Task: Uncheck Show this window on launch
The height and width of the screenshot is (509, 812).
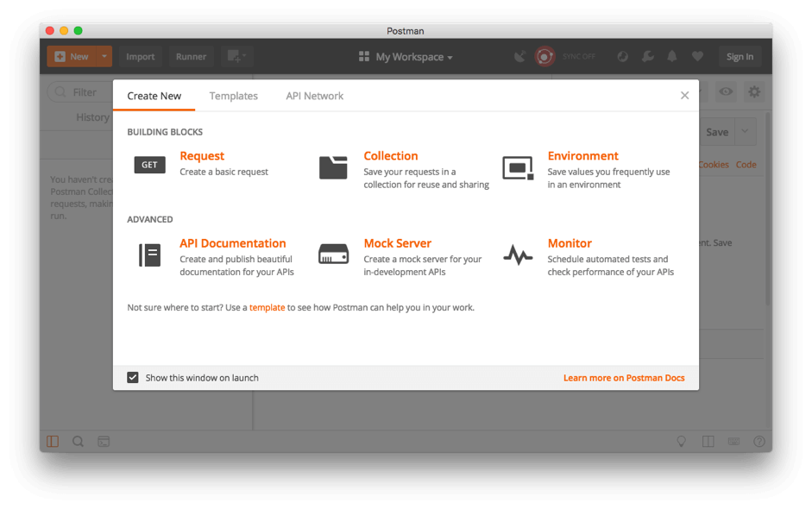Action: click(133, 378)
